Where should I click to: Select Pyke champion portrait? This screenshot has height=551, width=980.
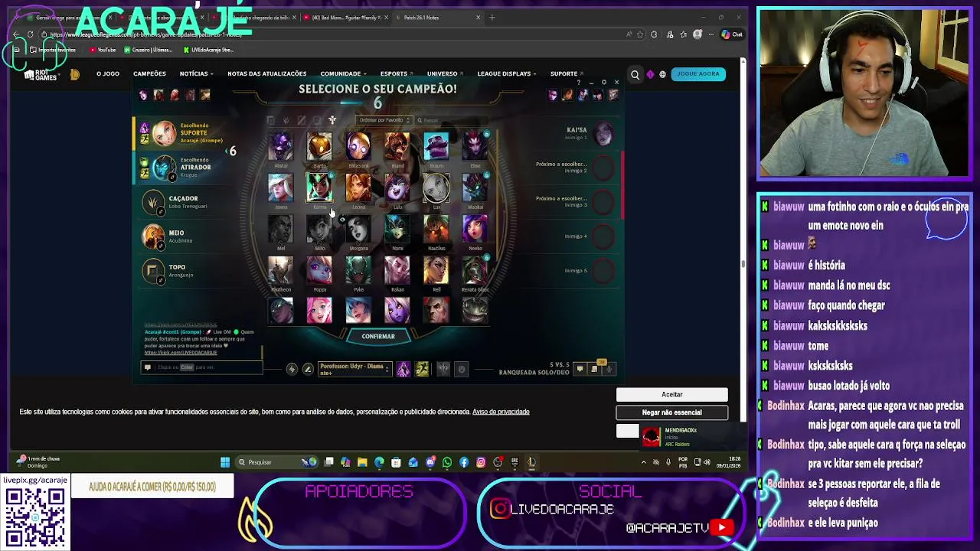(x=358, y=270)
